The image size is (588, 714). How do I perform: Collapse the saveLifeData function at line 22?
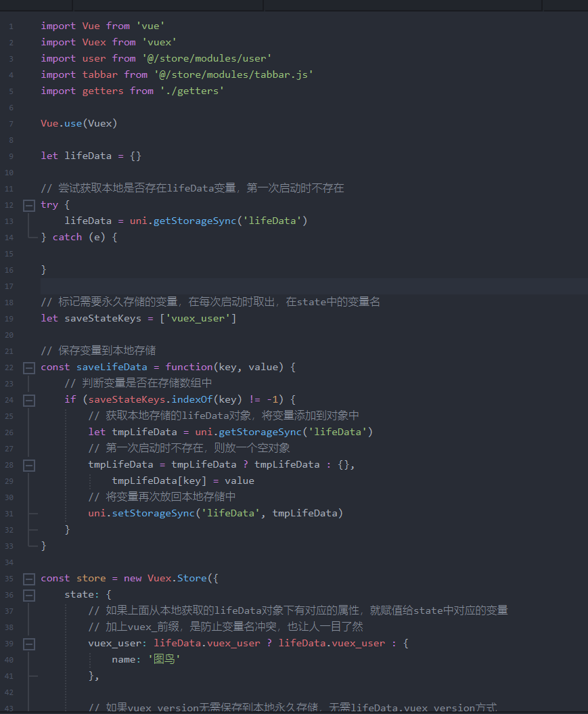pos(28,367)
